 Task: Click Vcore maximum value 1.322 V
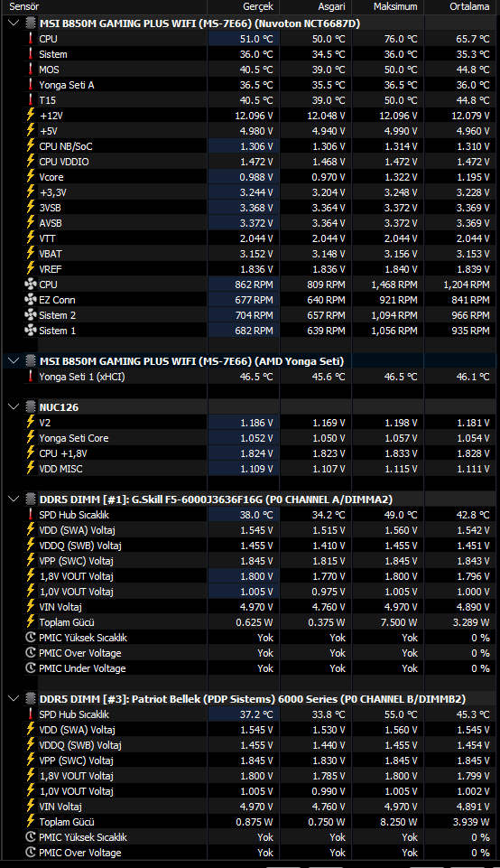401,177
